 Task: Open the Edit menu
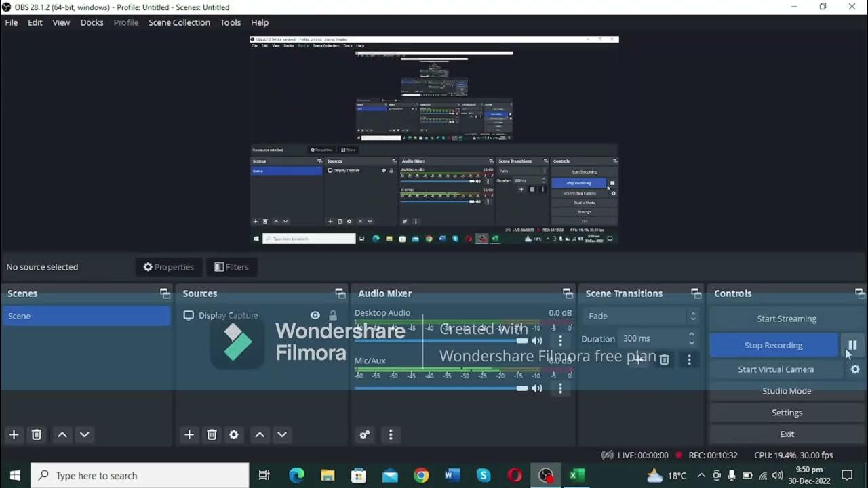[35, 22]
